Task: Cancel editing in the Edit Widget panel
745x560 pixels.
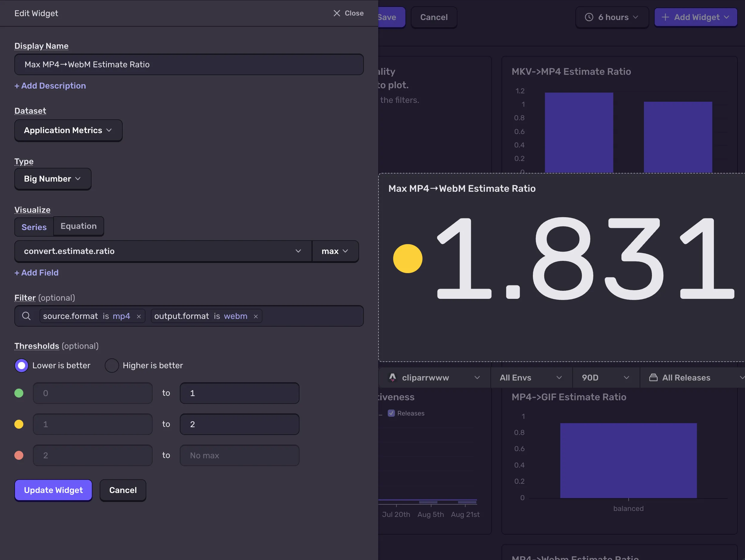Action: coord(123,490)
